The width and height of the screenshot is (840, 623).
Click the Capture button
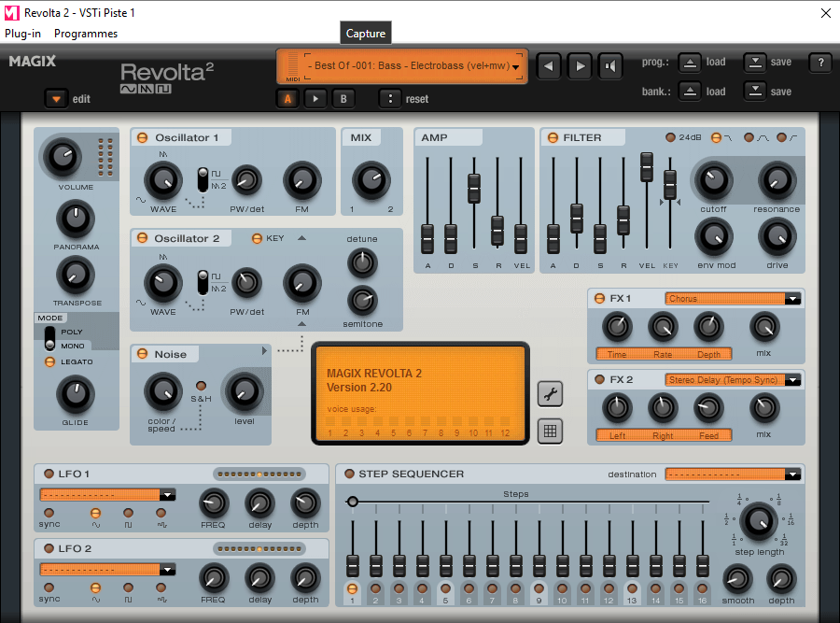coord(366,34)
